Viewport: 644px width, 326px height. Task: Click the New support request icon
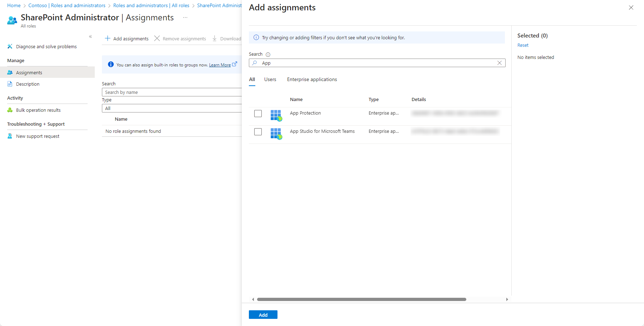click(10, 136)
